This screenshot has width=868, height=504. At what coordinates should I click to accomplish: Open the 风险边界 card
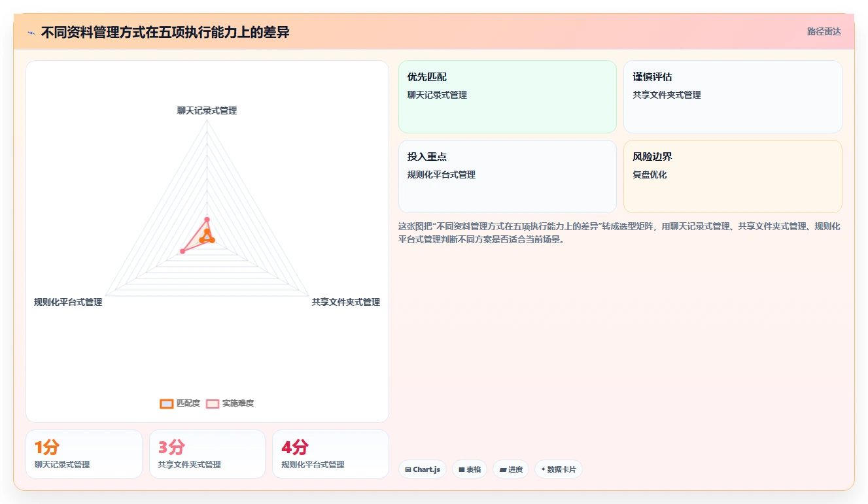[733, 176]
